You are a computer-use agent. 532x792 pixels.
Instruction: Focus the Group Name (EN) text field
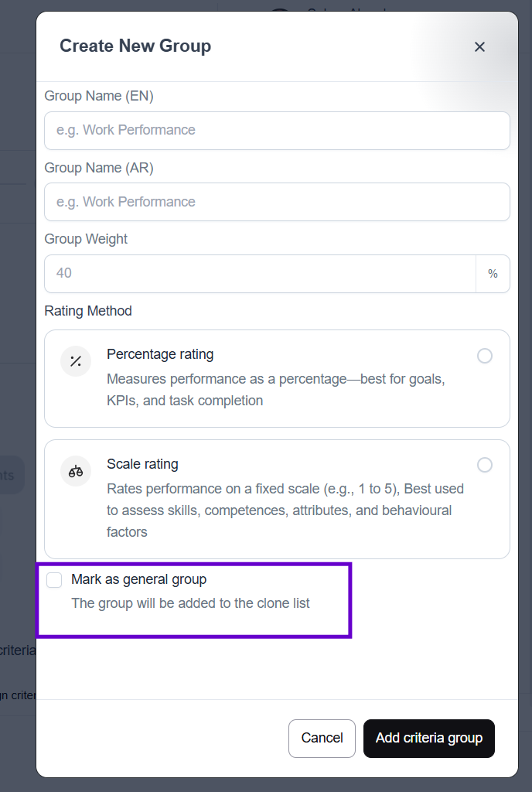pos(277,131)
